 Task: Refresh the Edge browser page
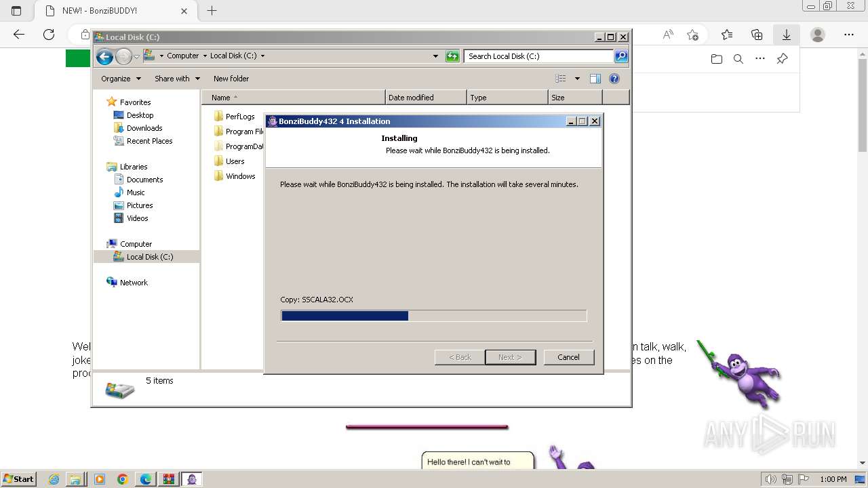point(49,35)
